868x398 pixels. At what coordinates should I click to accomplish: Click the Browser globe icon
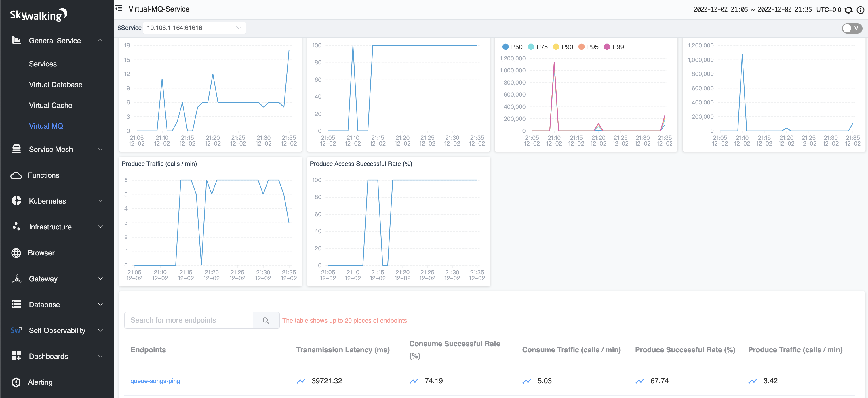[16, 253]
